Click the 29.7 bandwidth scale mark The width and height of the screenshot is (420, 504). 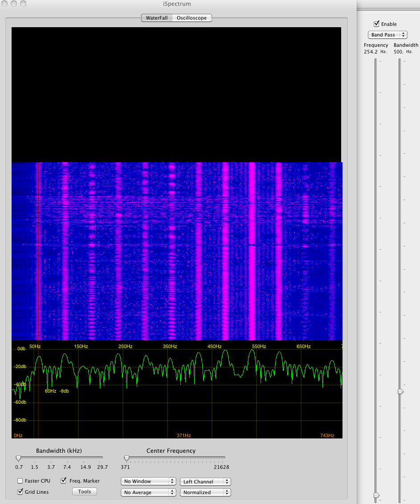102,467
